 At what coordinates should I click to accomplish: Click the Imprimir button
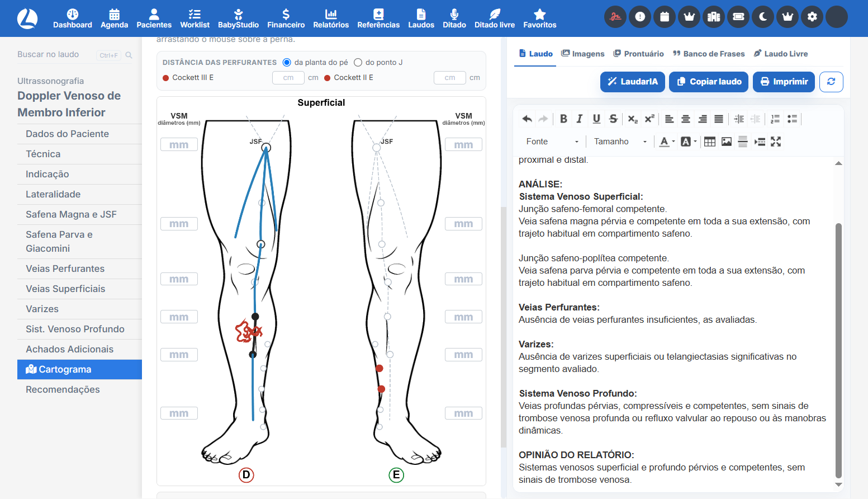(784, 82)
